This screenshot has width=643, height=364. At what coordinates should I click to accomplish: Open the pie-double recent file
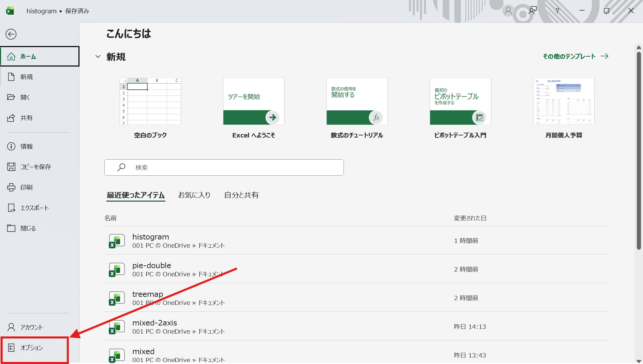coord(152,265)
